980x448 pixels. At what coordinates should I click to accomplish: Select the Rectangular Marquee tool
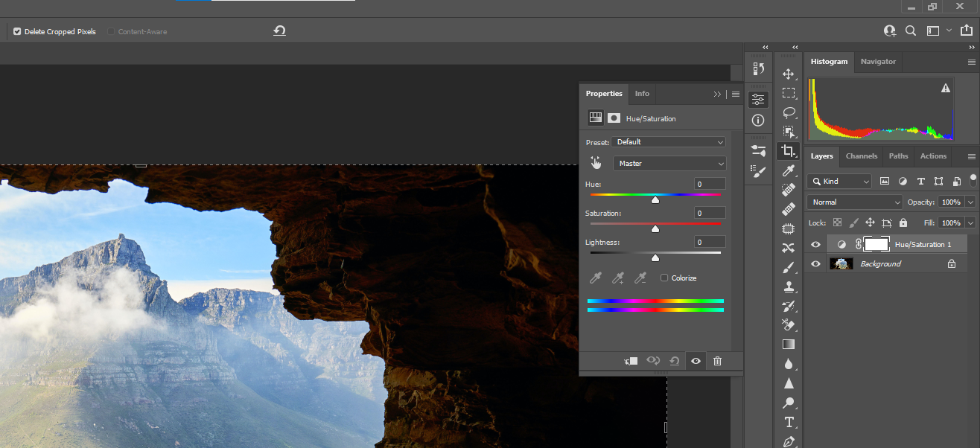click(x=789, y=93)
